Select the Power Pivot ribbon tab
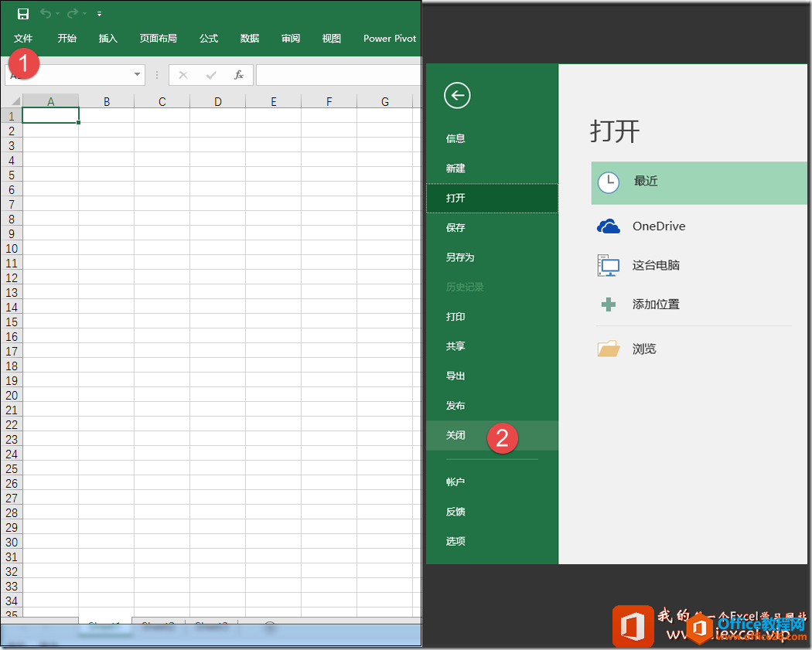 389,38
